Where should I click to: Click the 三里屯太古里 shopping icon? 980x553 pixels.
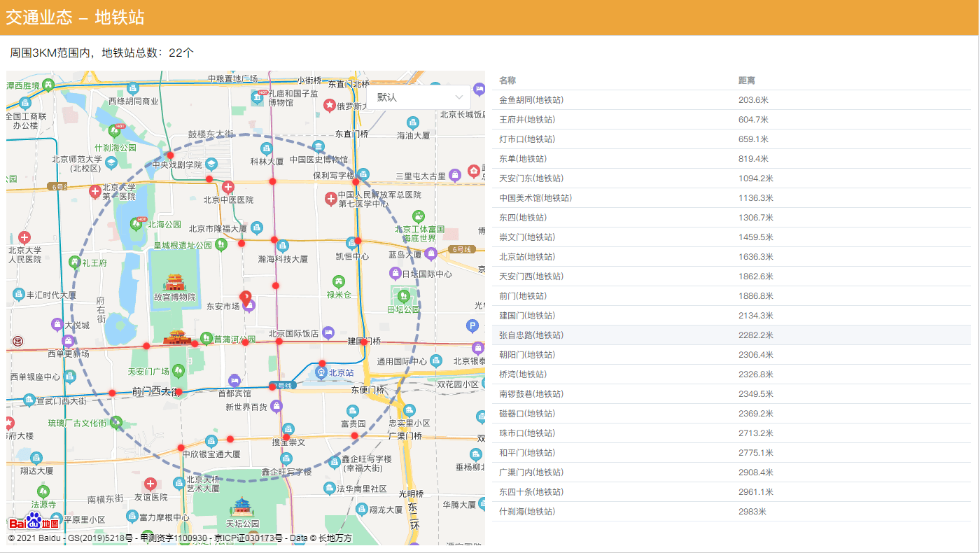coord(455,174)
